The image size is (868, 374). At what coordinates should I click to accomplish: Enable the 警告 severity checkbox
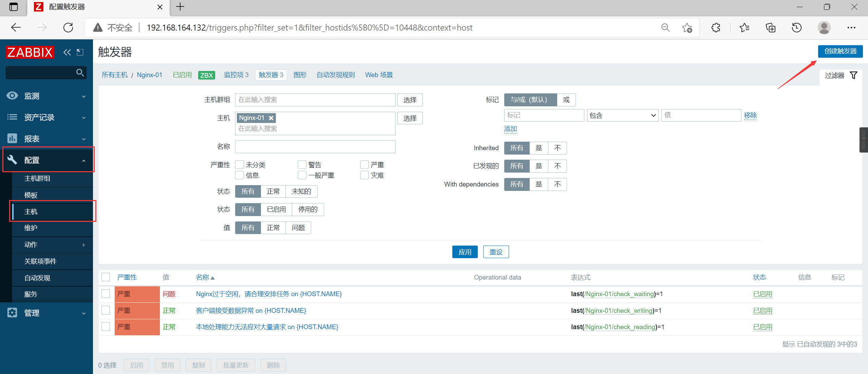[x=302, y=165]
